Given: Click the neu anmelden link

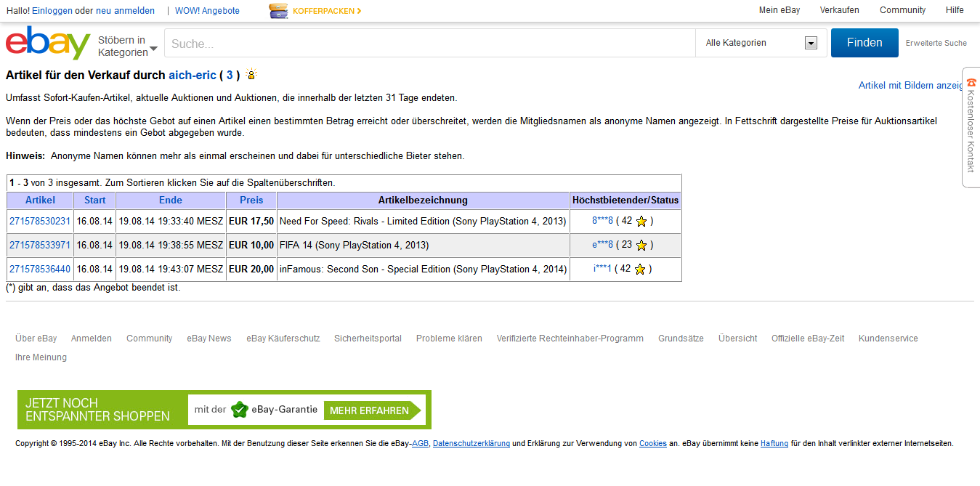Looking at the screenshot, I should 125,11.
